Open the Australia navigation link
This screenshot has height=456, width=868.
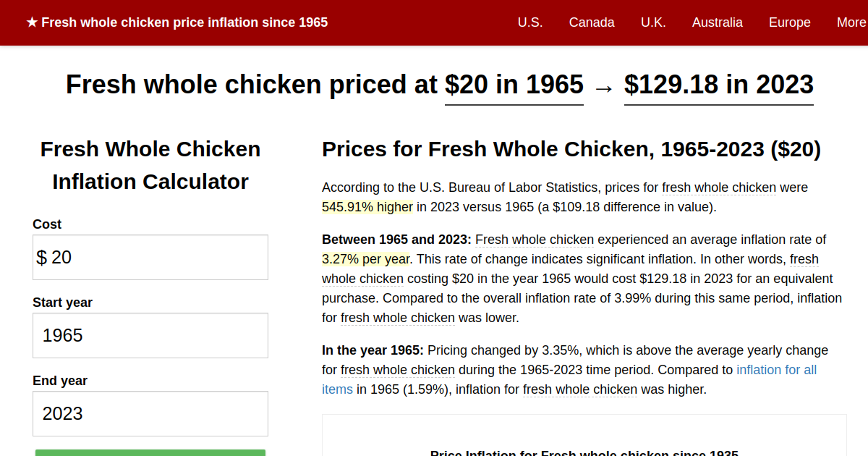(717, 22)
